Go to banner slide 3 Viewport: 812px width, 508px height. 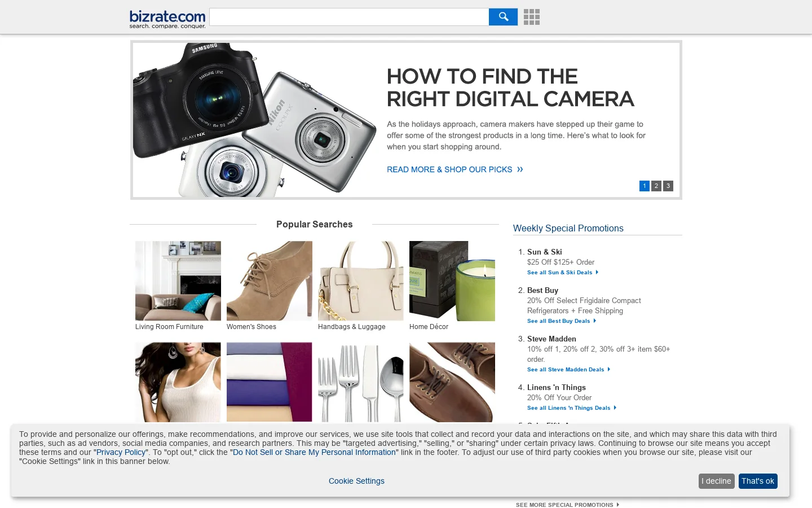pos(668,186)
